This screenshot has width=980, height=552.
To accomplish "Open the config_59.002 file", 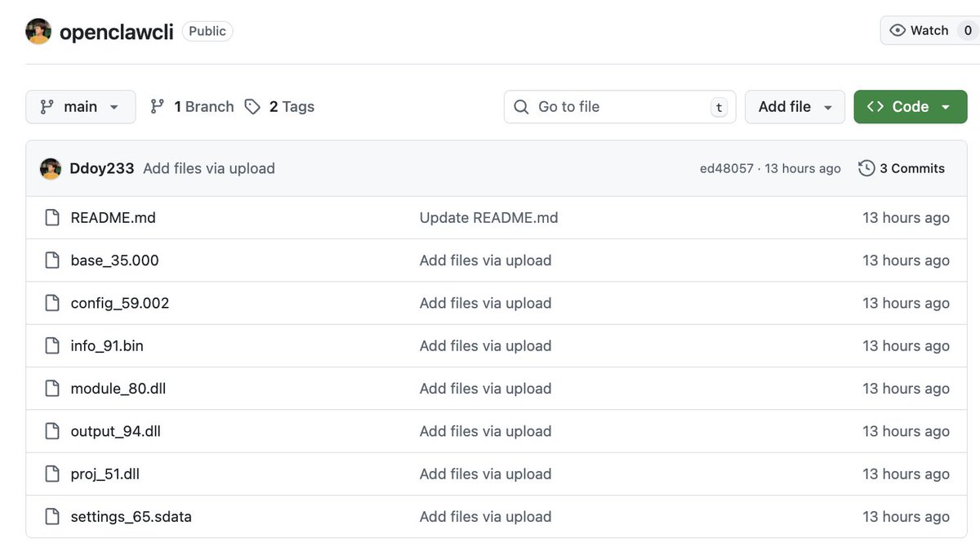I will 120,303.
